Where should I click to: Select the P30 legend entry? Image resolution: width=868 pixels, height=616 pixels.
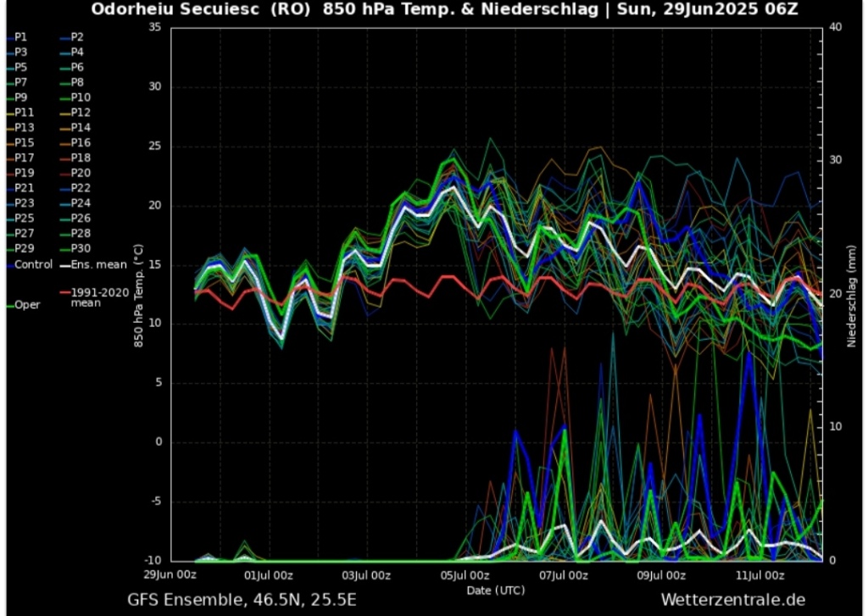pyautogui.click(x=81, y=249)
